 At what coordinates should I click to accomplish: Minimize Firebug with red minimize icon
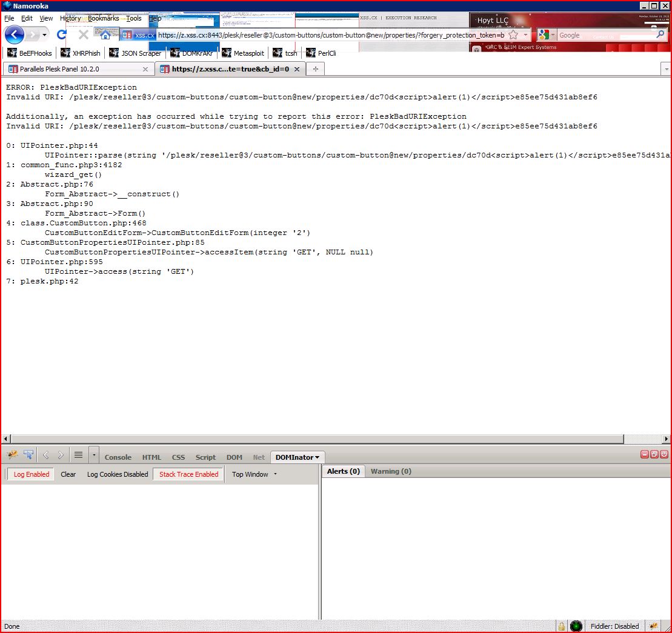[645, 454]
